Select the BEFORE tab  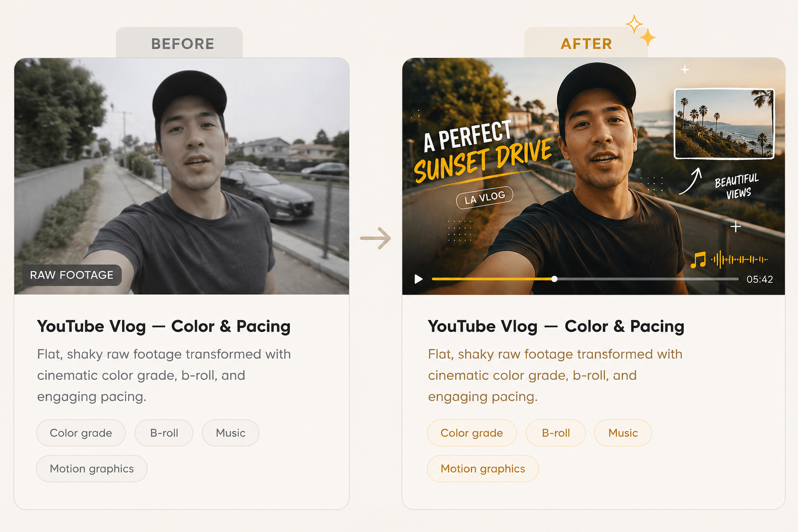point(179,43)
